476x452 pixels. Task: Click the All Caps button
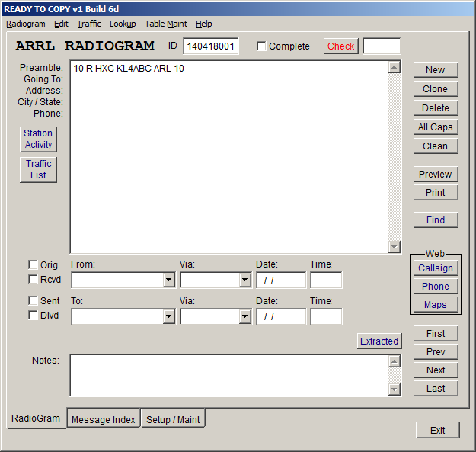pyautogui.click(x=436, y=127)
